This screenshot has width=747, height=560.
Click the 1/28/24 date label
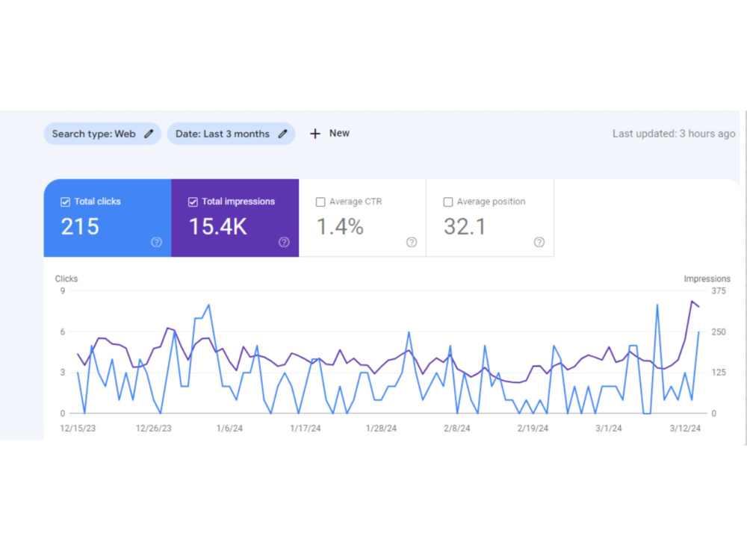[381, 428]
